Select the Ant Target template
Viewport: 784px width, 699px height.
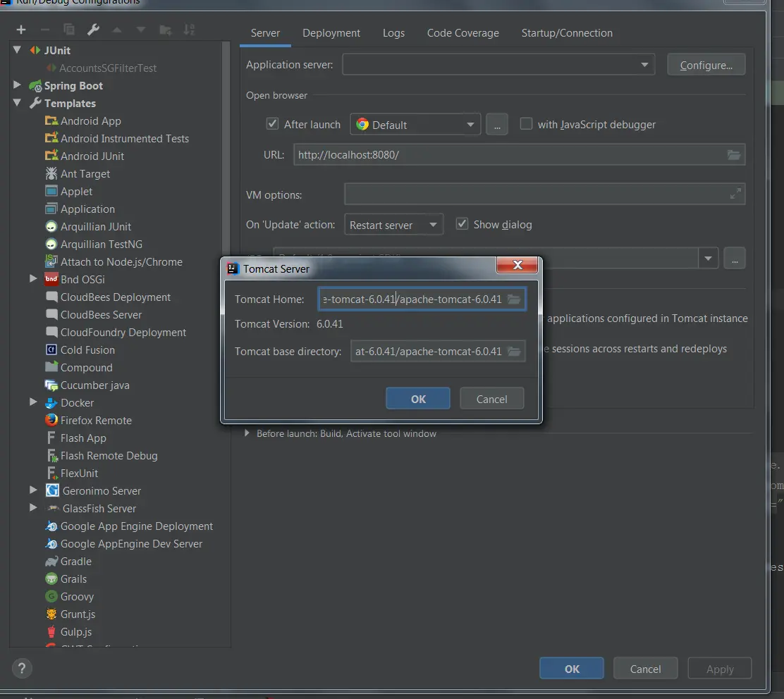click(x=78, y=174)
